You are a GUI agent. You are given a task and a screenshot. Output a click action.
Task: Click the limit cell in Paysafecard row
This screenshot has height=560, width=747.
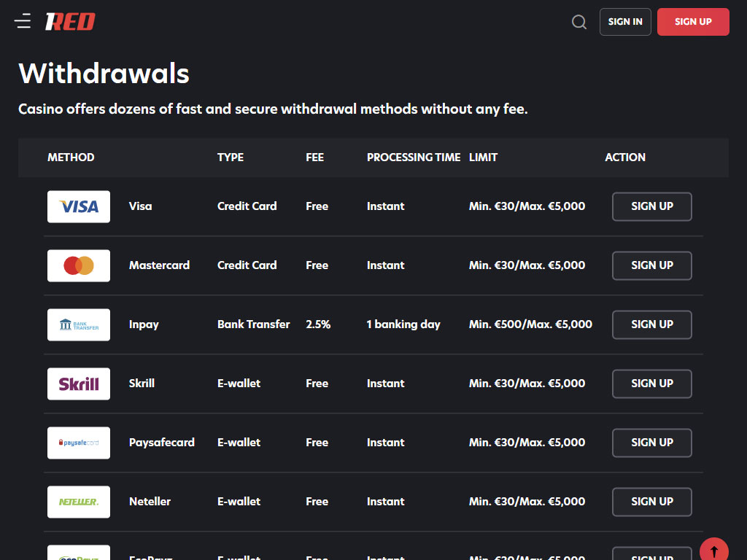[x=527, y=443]
